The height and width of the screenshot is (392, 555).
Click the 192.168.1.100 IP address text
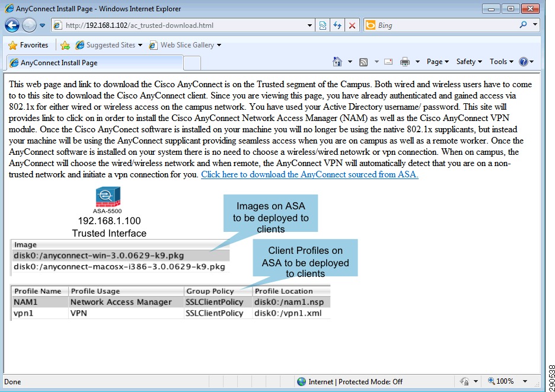point(109,221)
